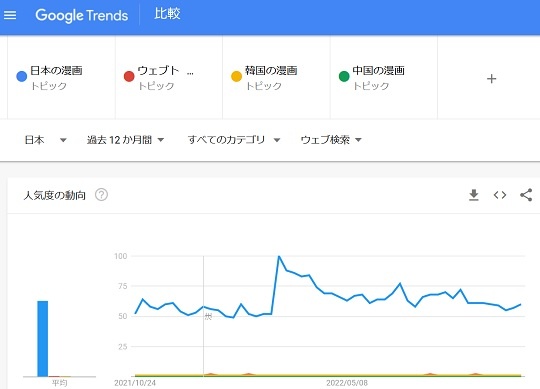The image size is (540, 389).
Task: Add a comparison term with plus
Action: coord(491,79)
